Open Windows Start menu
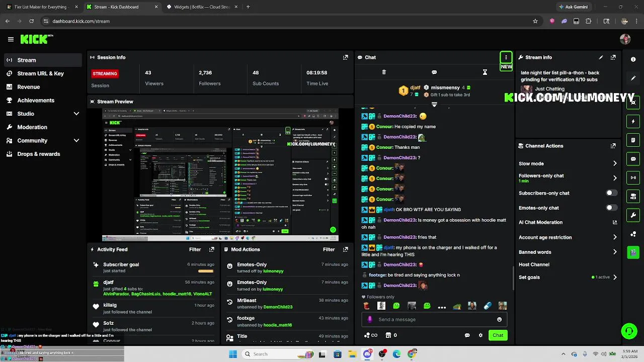This screenshot has height=362, width=644. pyautogui.click(x=232, y=354)
